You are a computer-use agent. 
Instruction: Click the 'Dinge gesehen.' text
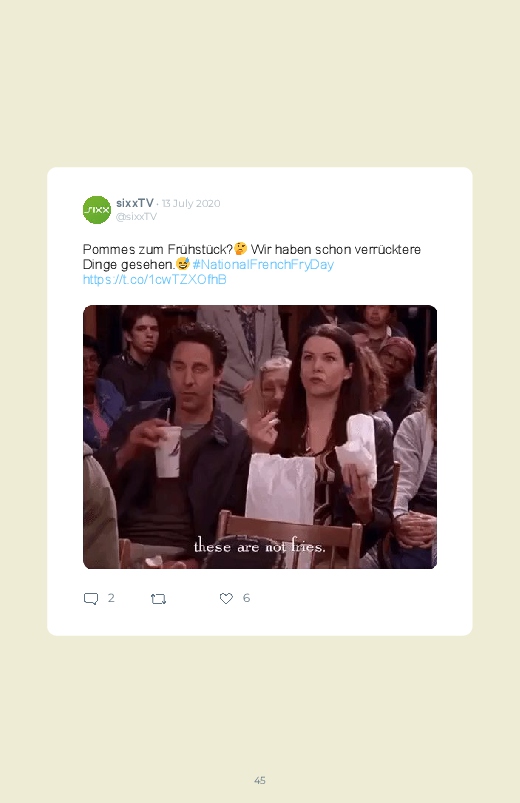129,265
